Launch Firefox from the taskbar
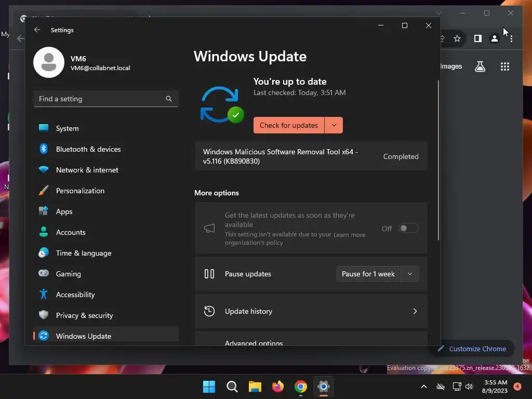This screenshot has height=399, width=532. click(x=278, y=387)
